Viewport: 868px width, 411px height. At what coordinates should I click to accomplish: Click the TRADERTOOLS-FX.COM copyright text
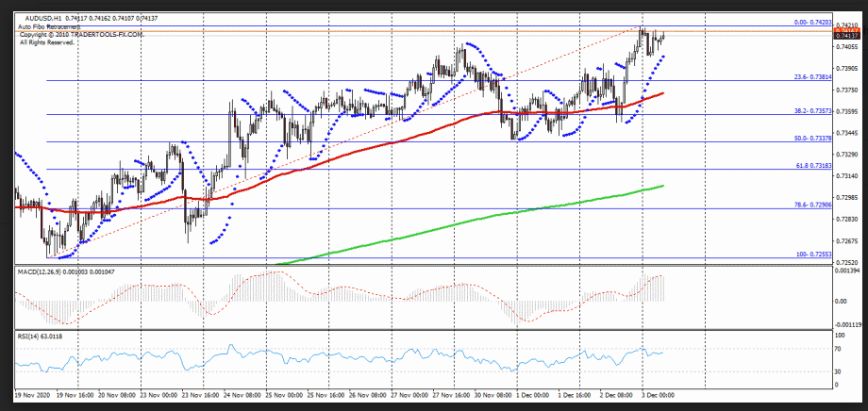(x=80, y=34)
